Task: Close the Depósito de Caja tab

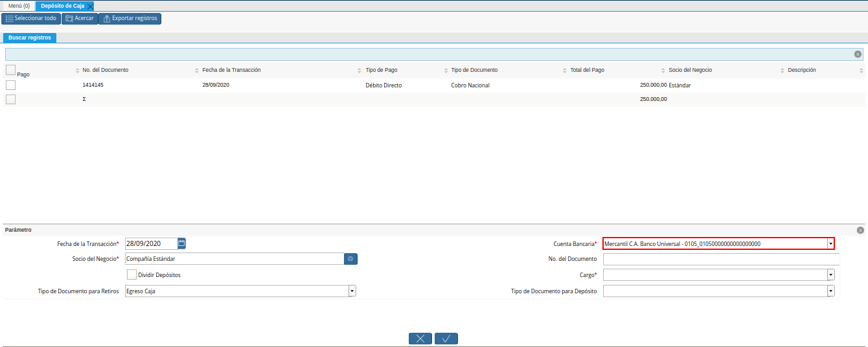Action: tap(90, 6)
